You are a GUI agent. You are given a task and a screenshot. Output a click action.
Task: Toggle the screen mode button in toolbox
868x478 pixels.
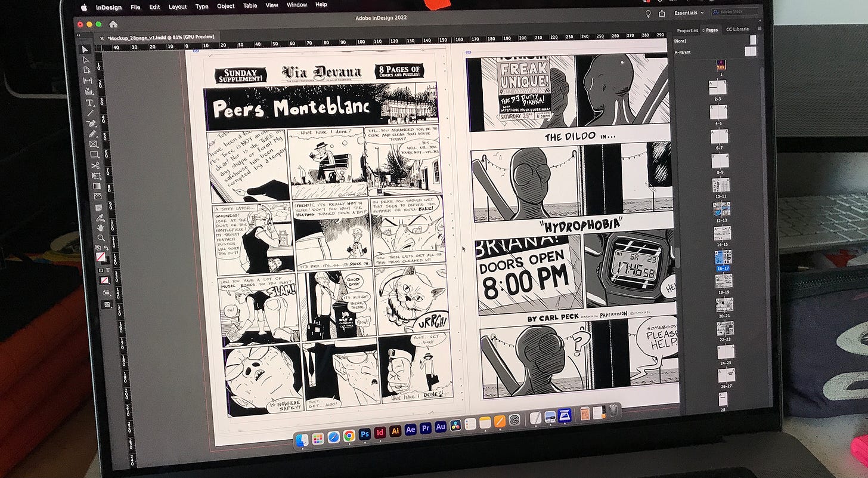(107, 304)
